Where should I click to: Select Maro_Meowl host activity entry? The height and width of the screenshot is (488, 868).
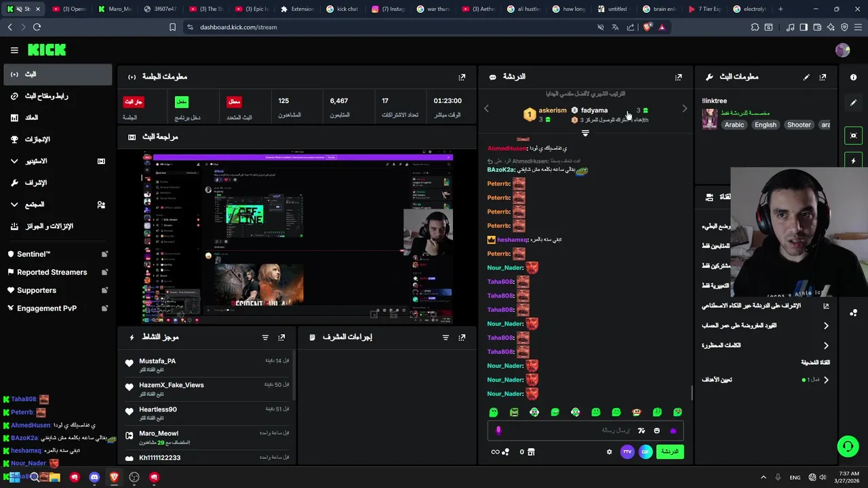click(x=208, y=438)
